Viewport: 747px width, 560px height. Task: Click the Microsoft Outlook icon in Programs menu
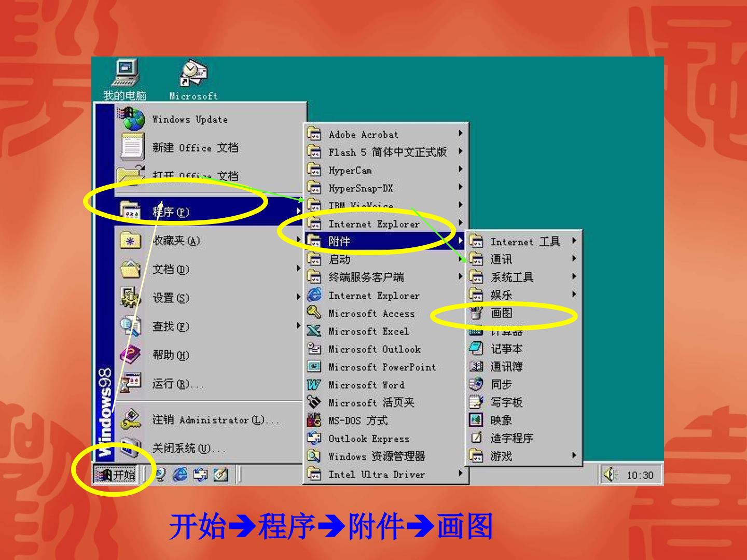pos(314,349)
